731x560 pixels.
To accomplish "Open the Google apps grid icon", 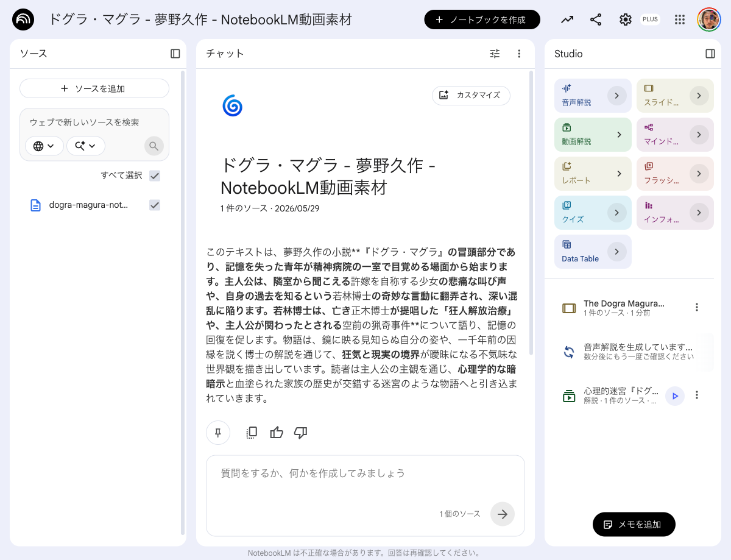I will click(x=680, y=19).
